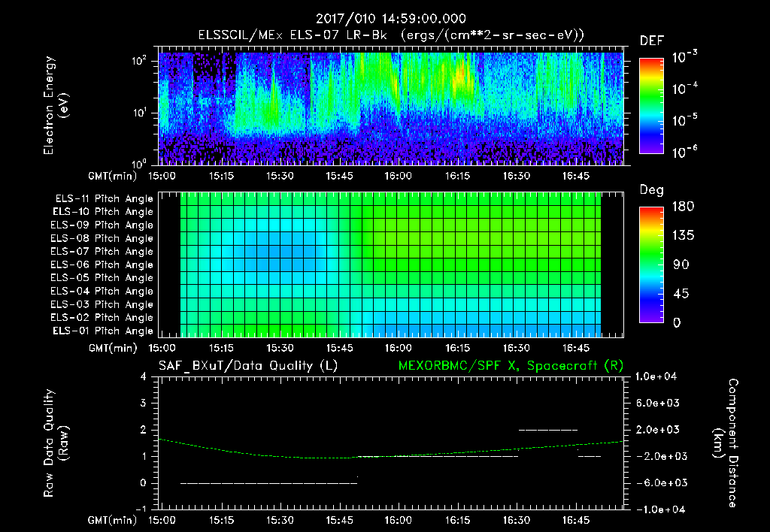This screenshot has width=770, height=532.
Task: Click the green spacecraft SPF X curve
Action: [390, 456]
